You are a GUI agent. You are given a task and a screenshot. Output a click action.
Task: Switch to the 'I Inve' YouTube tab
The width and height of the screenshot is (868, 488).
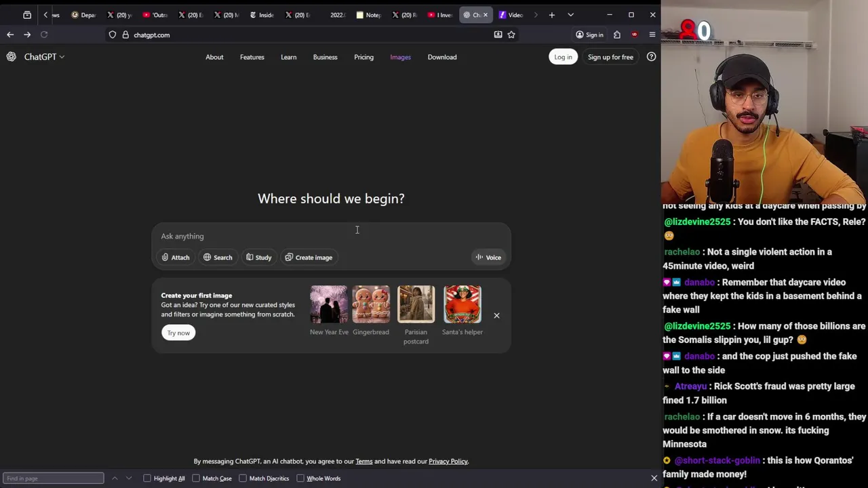[x=440, y=15]
